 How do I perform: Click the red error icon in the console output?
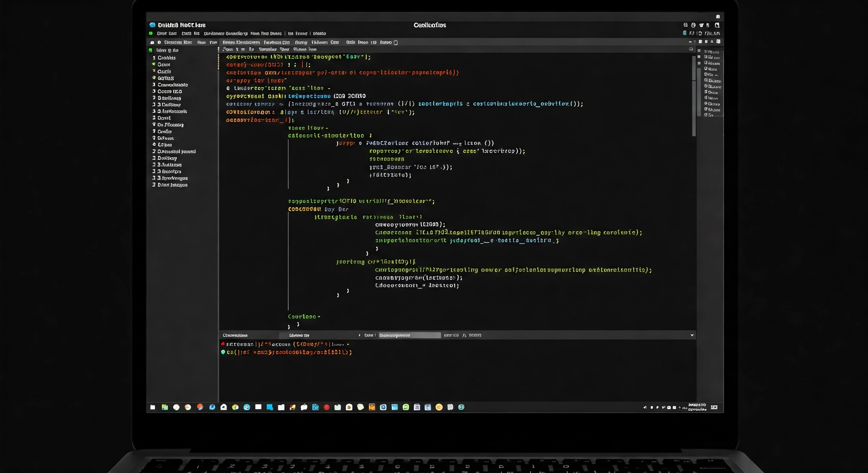pos(223,344)
